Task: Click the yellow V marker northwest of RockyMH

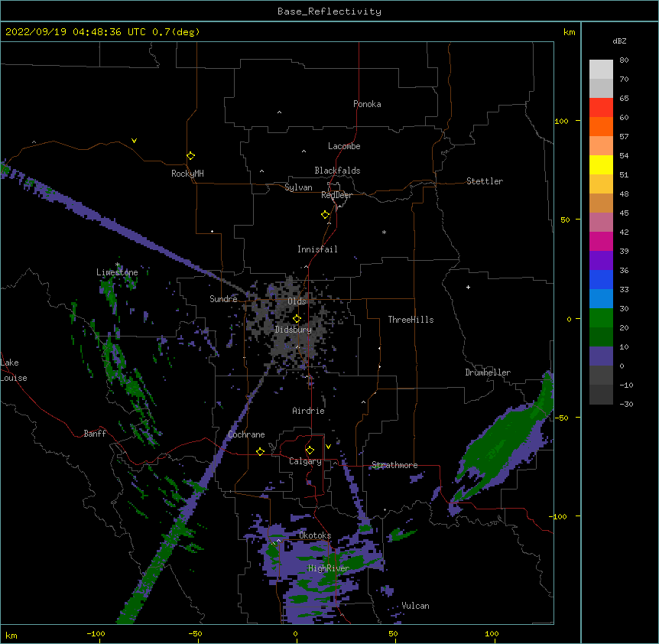Action: pyautogui.click(x=134, y=141)
